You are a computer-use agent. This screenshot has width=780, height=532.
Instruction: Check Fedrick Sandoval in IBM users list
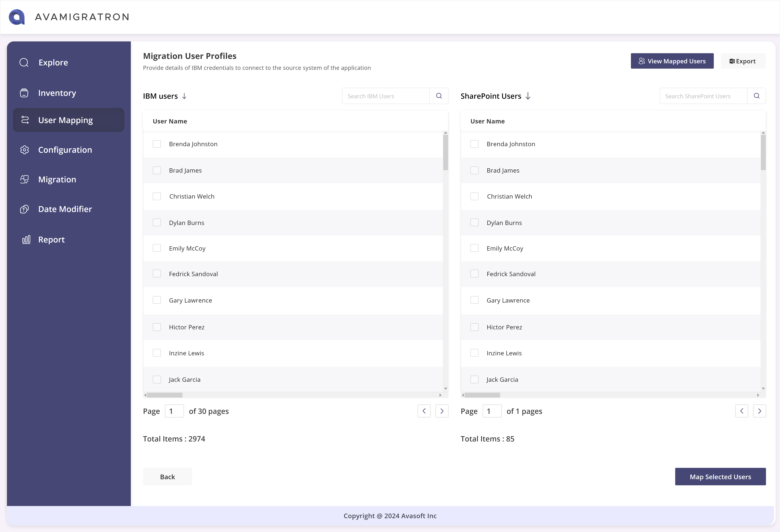point(157,274)
